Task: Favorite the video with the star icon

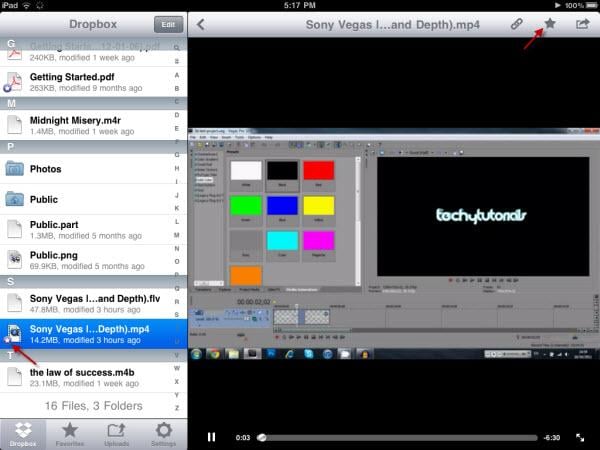Action: pos(550,24)
